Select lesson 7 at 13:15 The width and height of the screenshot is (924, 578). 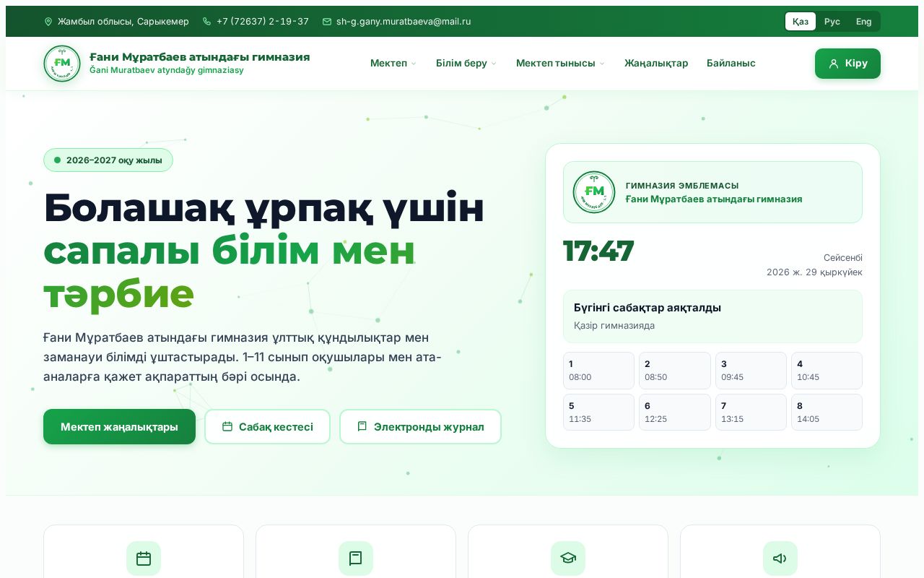pyautogui.click(x=751, y=412)
